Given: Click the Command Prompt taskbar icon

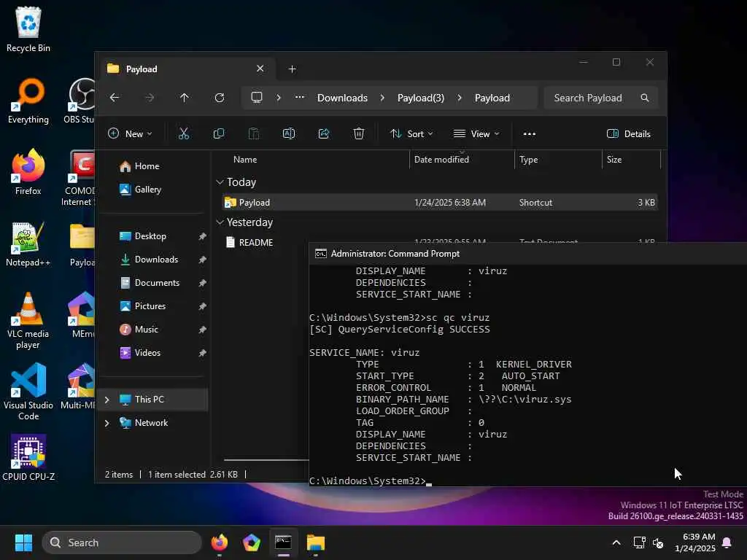Looking at the screenshot, I should 284,542.
